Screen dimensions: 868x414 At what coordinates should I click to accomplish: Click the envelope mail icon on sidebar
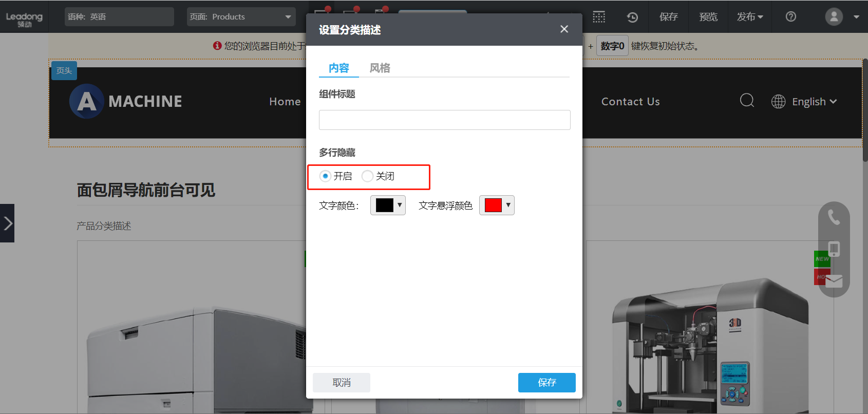point(834,281)
